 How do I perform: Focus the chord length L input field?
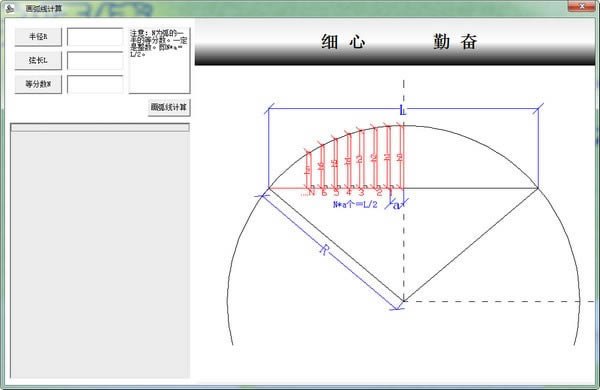[95, 61]
